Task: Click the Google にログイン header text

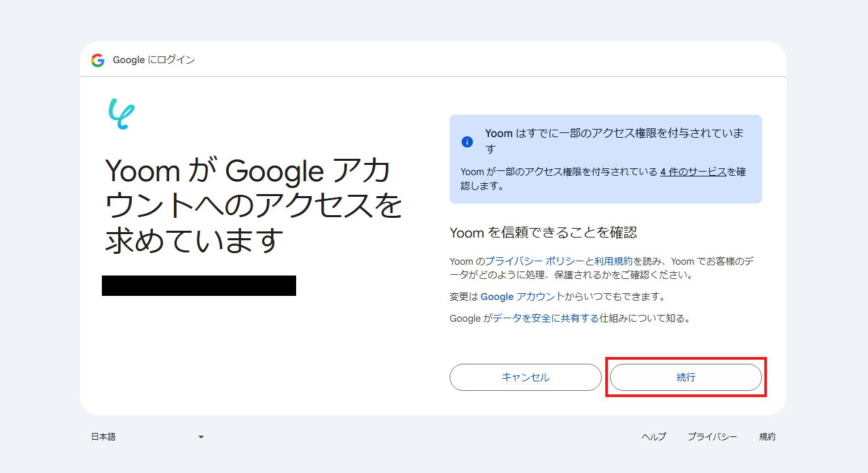Action: click(x=153, y=60)
